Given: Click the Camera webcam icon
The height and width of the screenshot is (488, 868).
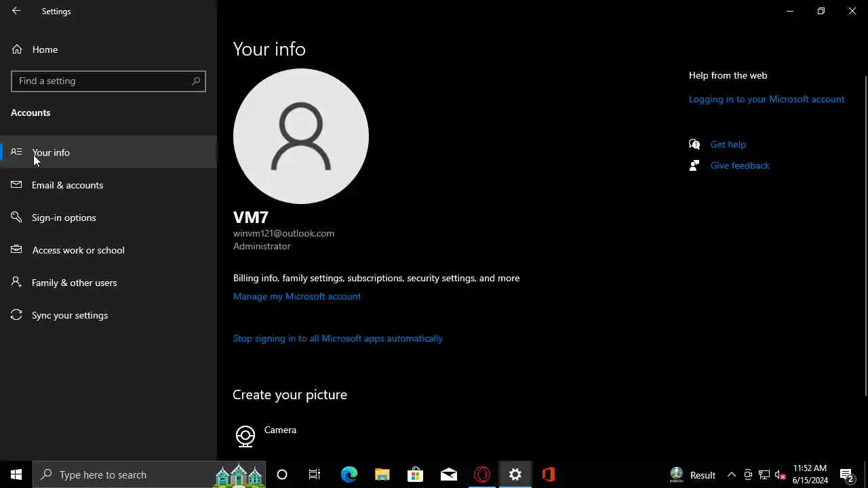Looking at the screenshot, I should [245, 436].
